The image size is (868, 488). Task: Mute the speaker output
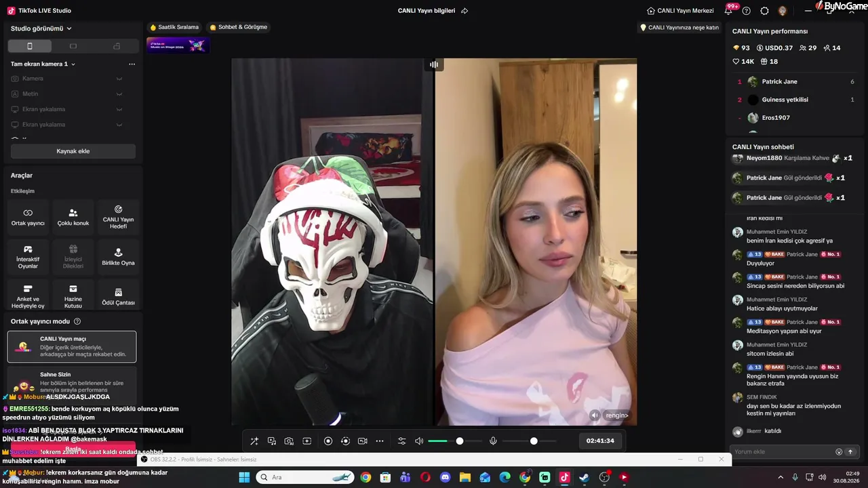pyautogui.click(x=419, y=441)
